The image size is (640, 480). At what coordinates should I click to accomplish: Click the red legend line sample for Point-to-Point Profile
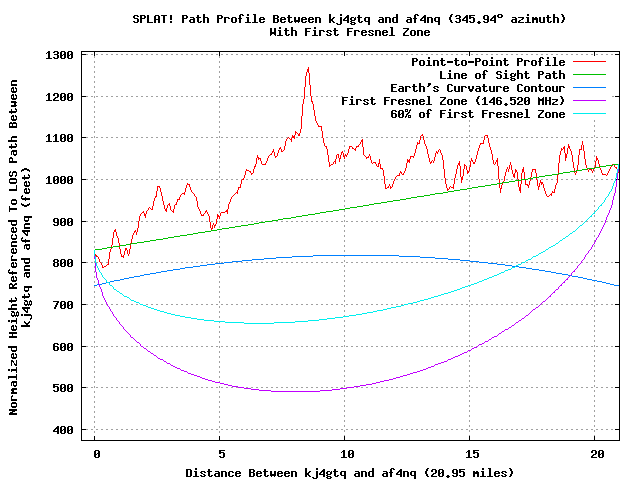pyautogui.click(x=589, y=62)
